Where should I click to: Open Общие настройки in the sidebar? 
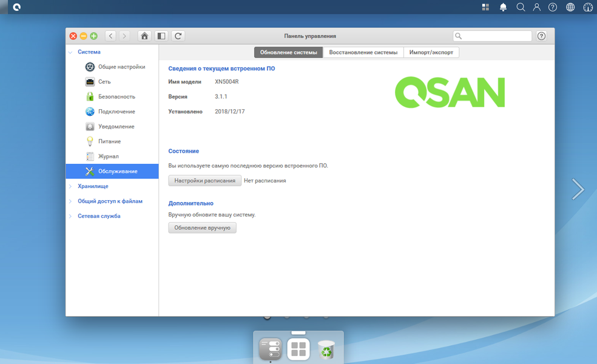point(112,67)
